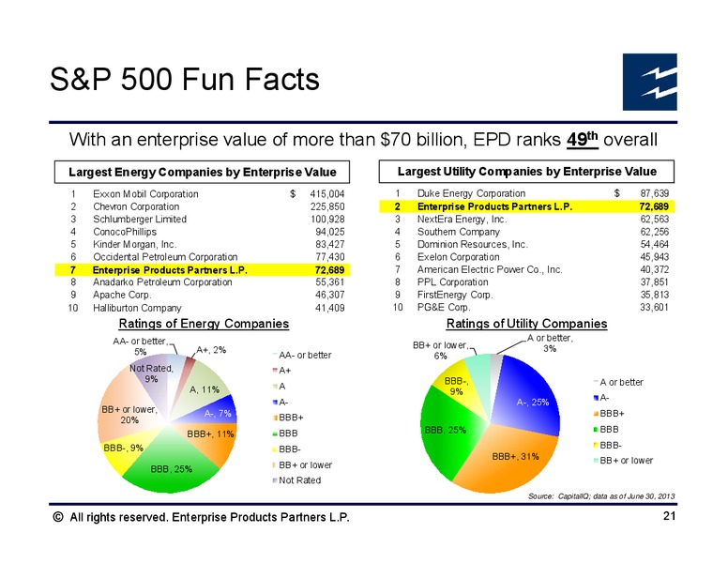The height and width of the screenshot is (563, 728).
Task: Click the PG&E Corp. entry
Action: click(x=444, y=307)
